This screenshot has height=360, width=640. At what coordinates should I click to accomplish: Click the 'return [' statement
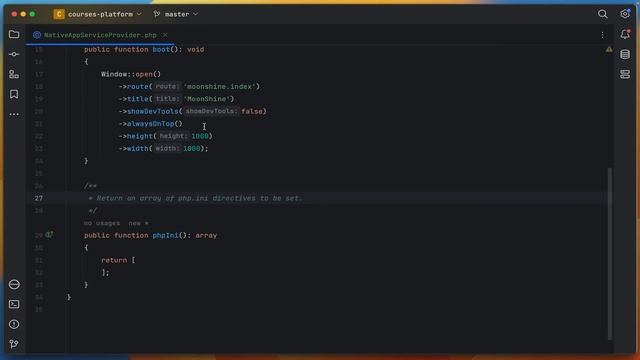(x=118, y=260)
